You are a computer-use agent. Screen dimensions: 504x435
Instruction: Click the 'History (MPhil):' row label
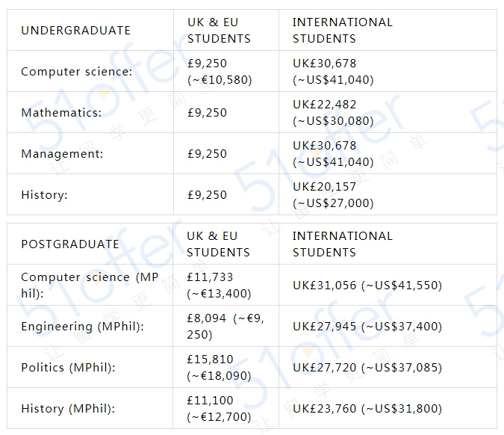point(66,409)
